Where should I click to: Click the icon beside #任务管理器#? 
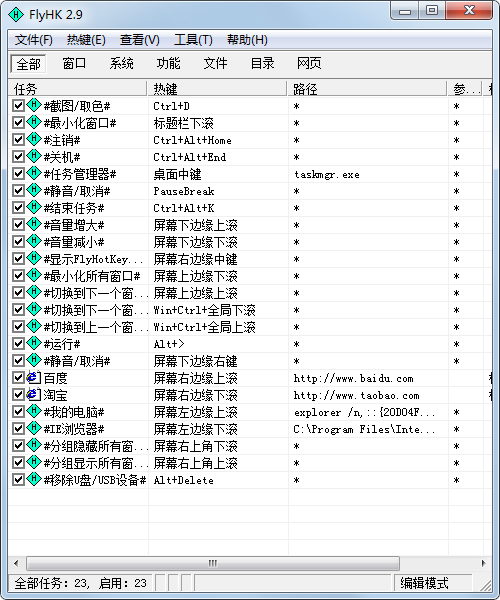34,173
